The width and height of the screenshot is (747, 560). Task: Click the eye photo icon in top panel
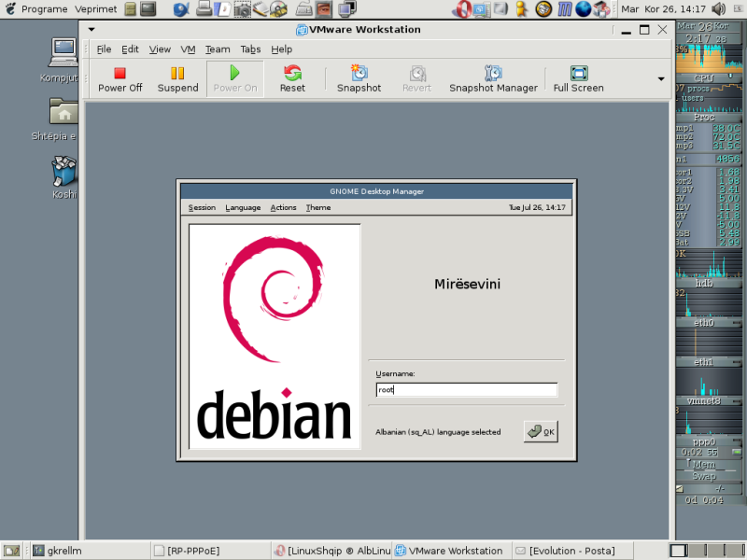click(323, 9)
